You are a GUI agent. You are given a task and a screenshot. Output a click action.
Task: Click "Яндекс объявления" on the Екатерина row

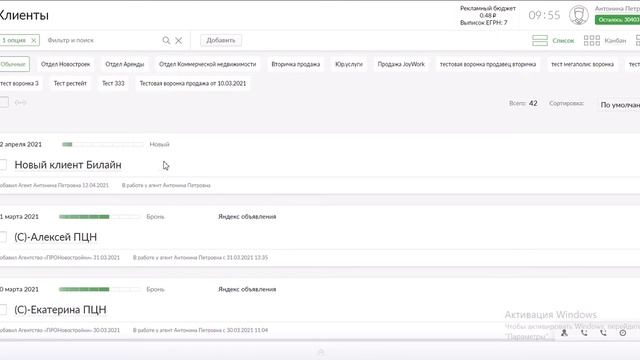pyautogui.click(x=247, y=289)
